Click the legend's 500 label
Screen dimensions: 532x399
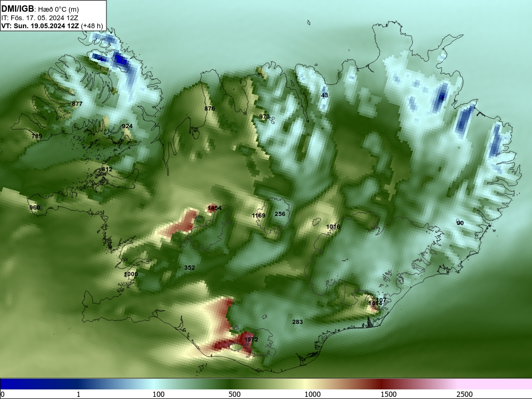click(x=235, y=394)
